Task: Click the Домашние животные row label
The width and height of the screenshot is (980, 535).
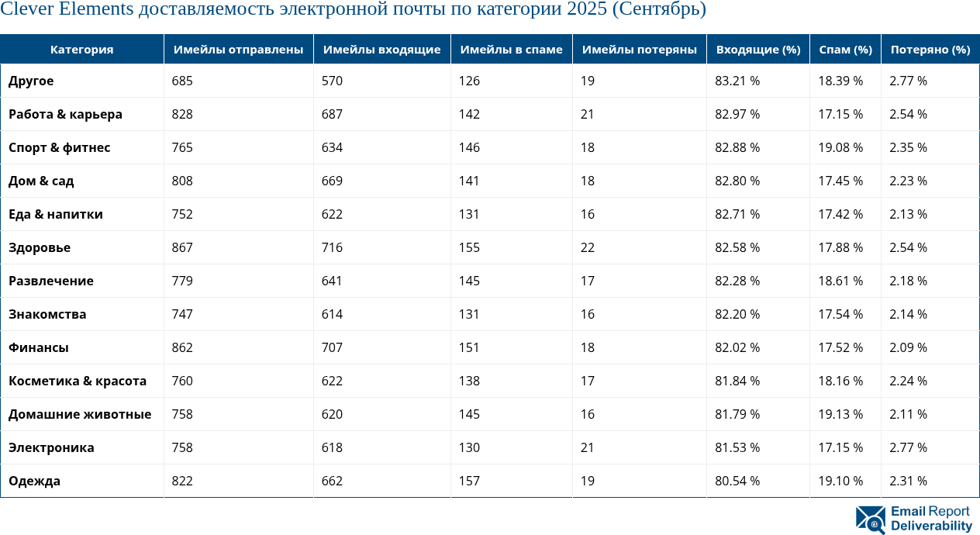Action: 80,414
